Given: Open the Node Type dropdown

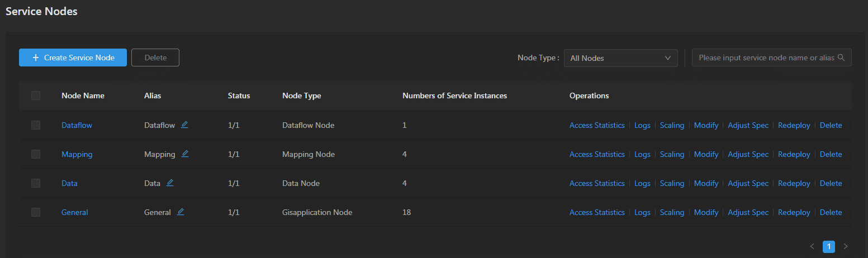Looking at the screenshot, I should click(620, 58).
